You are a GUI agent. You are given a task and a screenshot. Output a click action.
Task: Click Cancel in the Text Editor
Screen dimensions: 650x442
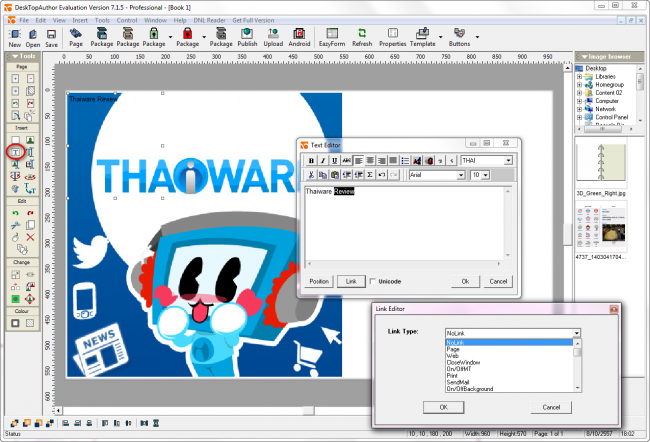498,281
